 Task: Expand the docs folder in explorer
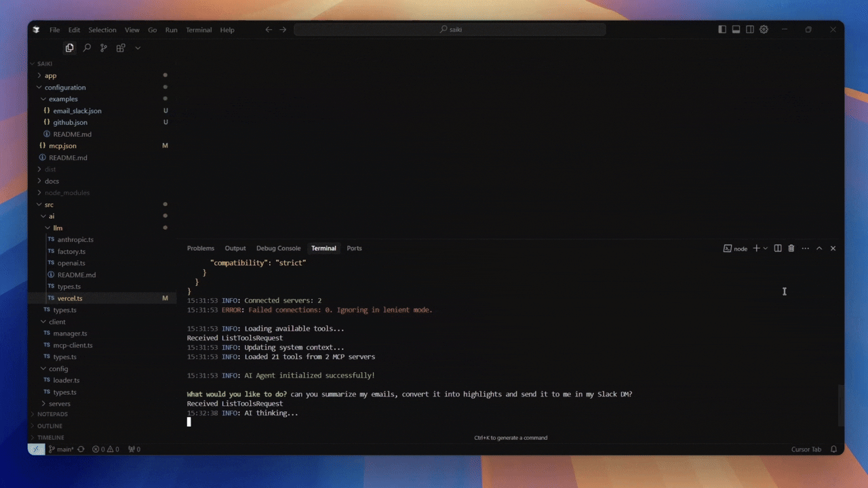tap(52, 181)
